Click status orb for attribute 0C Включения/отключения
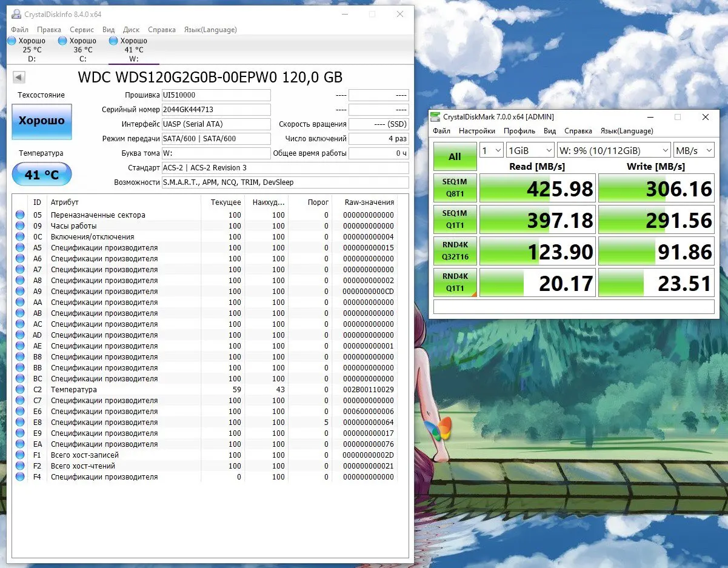 coord(20,237)
